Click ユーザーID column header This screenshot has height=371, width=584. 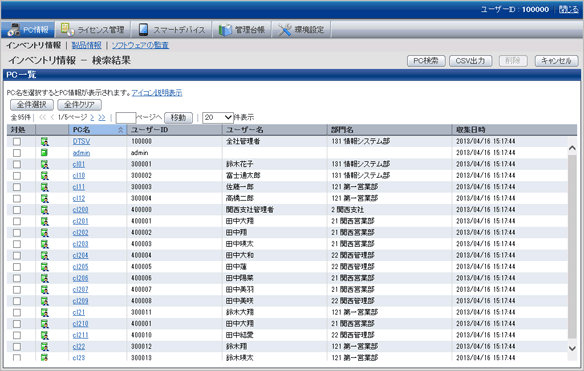175,130
